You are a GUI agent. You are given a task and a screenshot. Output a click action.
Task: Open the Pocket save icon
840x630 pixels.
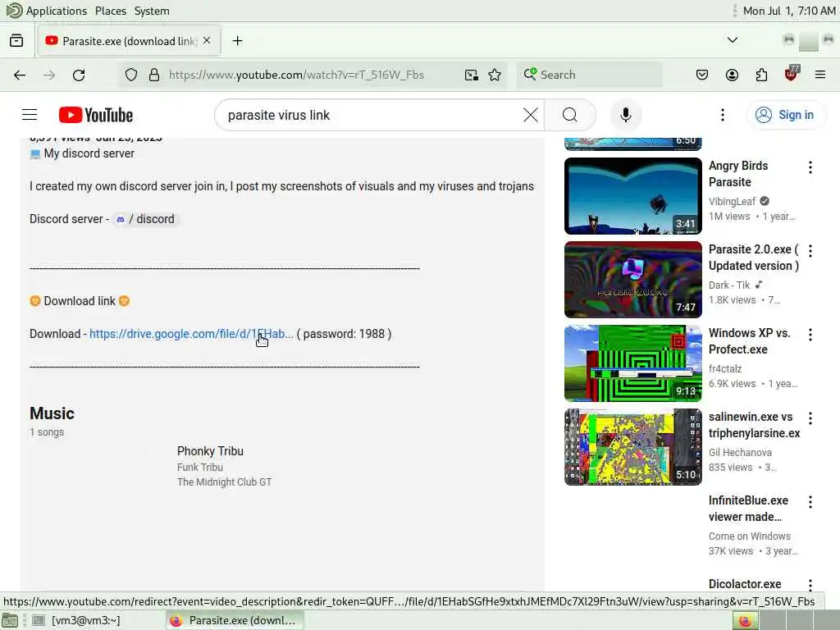pos(702,75)
